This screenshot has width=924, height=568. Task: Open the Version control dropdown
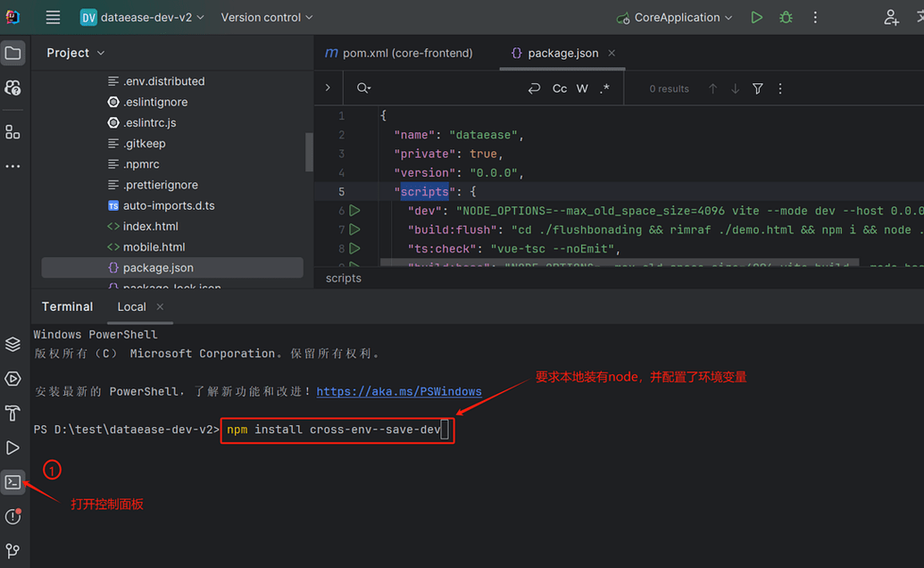267,17
